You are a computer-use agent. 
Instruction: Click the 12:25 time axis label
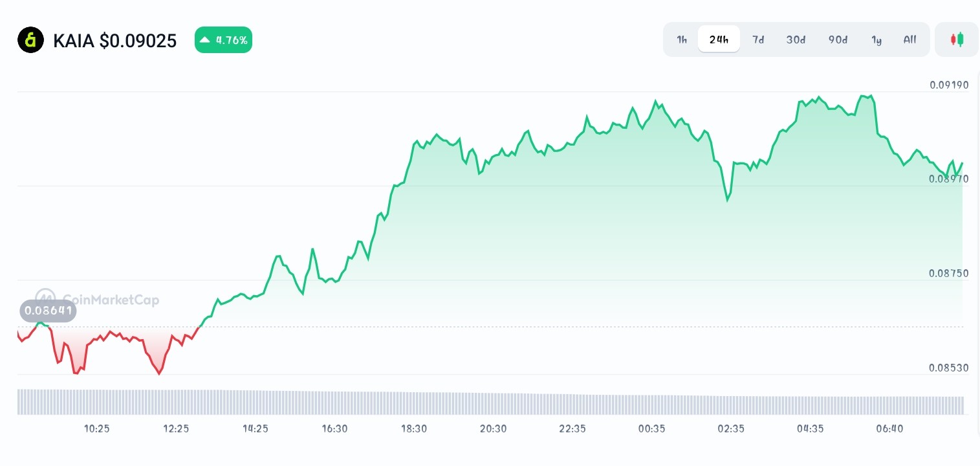(176, 428)
